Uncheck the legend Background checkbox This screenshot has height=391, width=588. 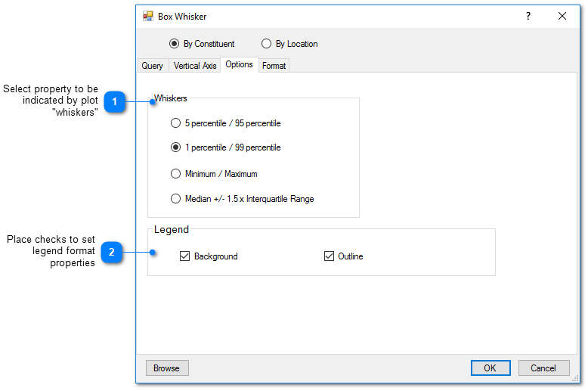[185, 256]
